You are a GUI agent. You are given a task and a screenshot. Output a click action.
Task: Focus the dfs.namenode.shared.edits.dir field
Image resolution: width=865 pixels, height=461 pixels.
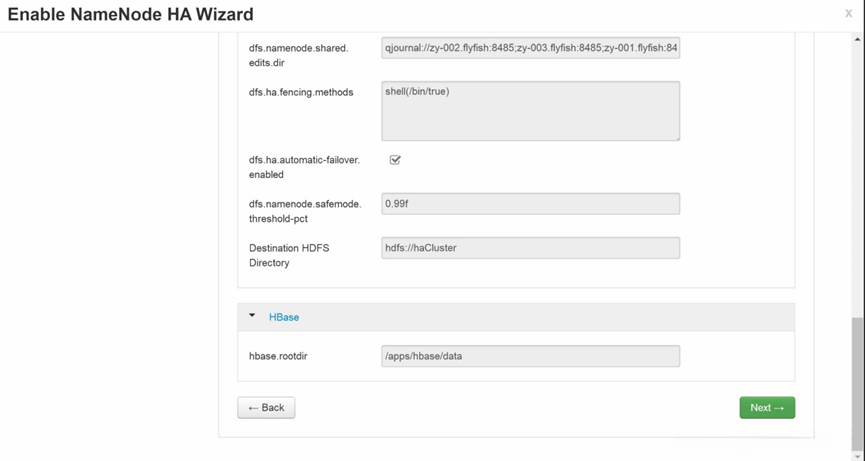point(530,48)
